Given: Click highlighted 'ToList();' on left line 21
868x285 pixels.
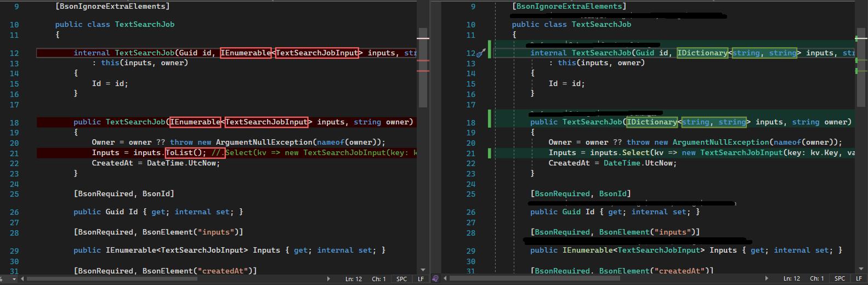Looking at the screenshot, I should [186, 153].
